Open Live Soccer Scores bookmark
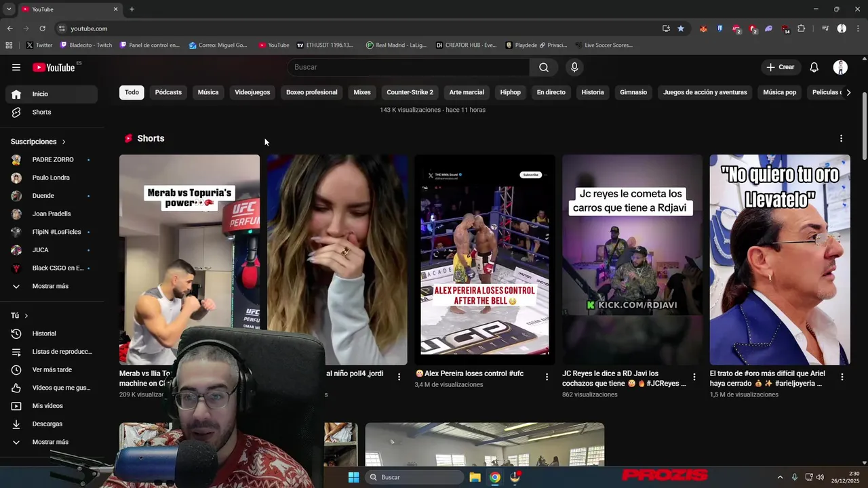 point(604,45)
